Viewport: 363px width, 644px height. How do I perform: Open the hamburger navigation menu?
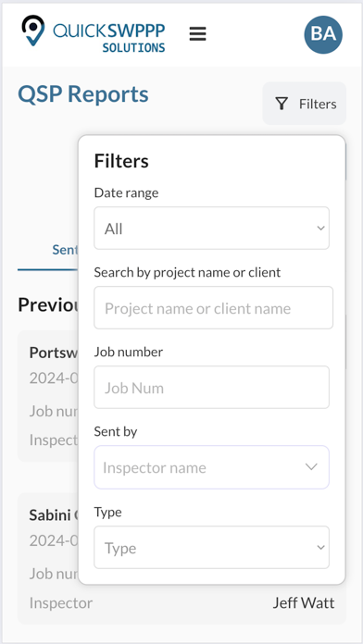click(x=198, y=33)
